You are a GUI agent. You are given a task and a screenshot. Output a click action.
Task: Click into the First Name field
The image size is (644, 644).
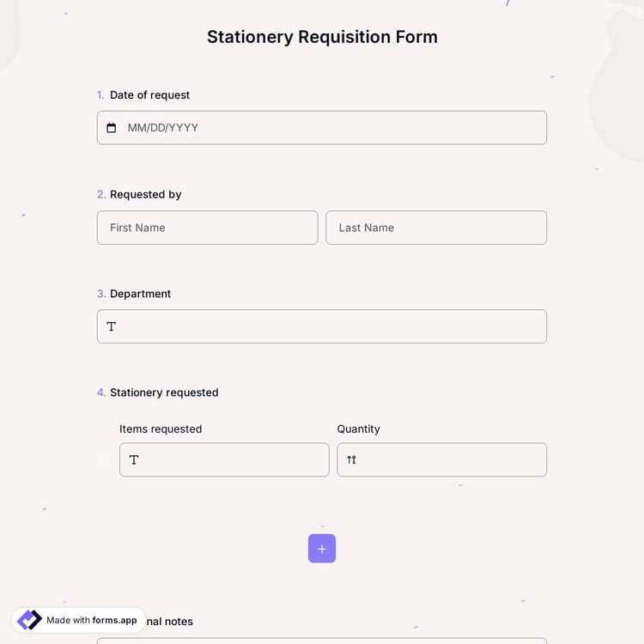pos(207,228)
